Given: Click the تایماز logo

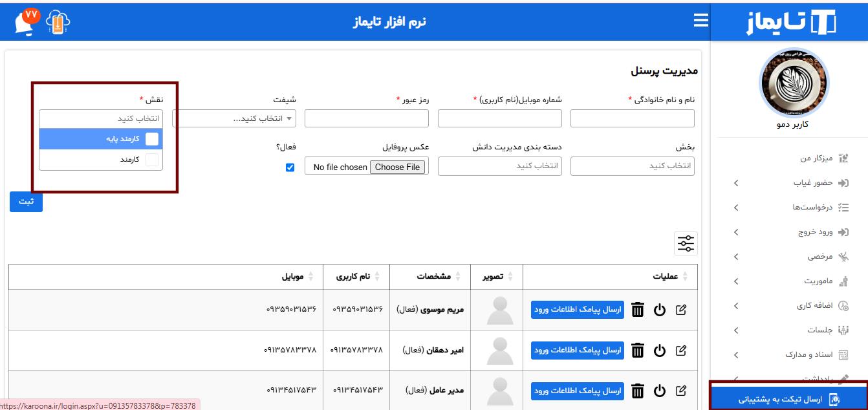Looking at the screenshot, I should point(790,22).
